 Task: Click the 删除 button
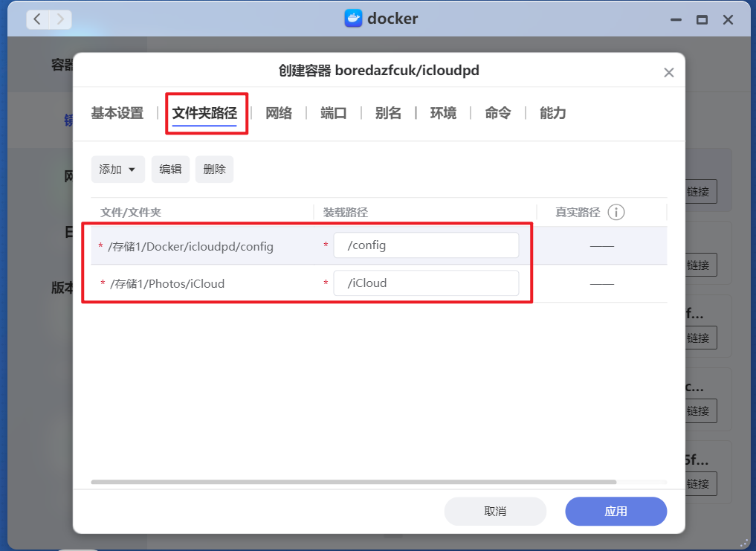click(214, 169)
